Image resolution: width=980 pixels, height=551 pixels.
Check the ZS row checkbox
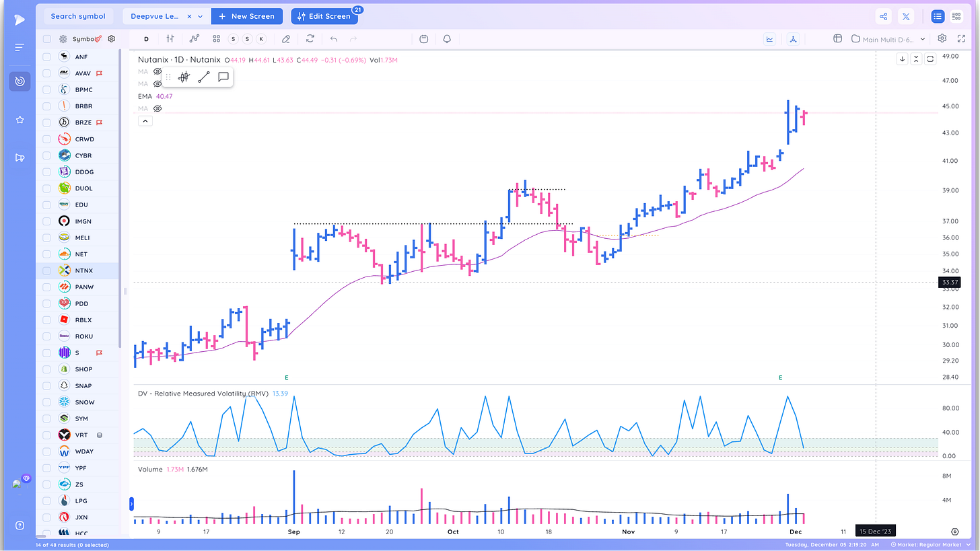(47, 484)
